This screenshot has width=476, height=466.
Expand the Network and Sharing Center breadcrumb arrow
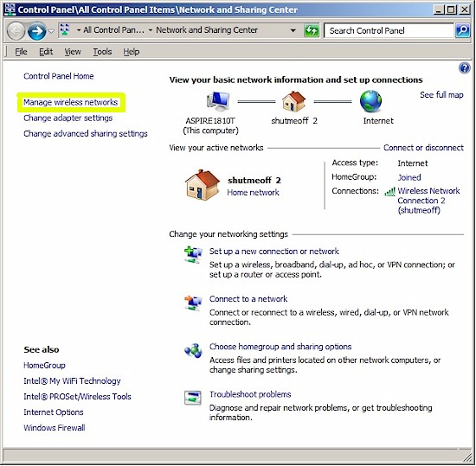pyautogui.click(x=151, y=30)
